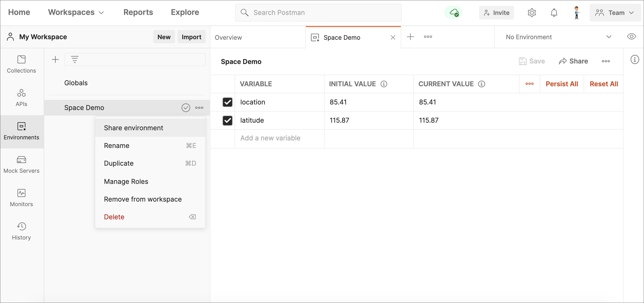Viewport: 644px width, 303px height.
Task: Uncheck the latitude variable checkbox
Action: (x=228, y=120)
